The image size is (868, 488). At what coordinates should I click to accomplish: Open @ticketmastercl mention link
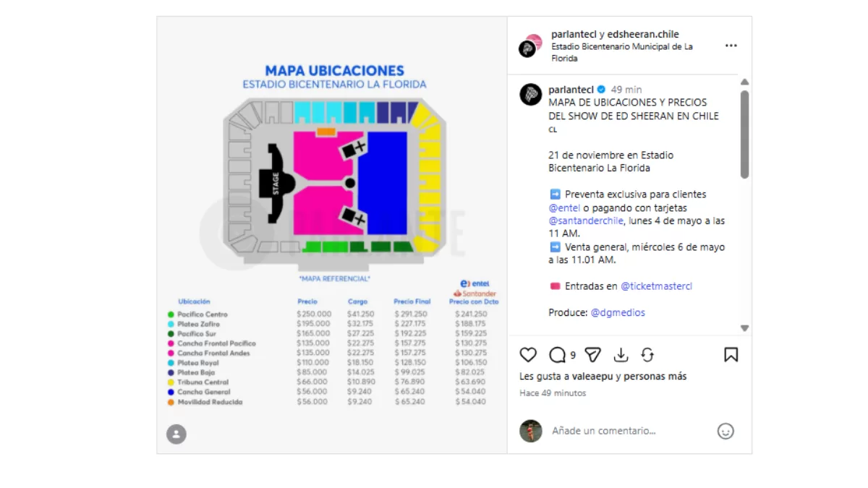[x=656, y=286]
